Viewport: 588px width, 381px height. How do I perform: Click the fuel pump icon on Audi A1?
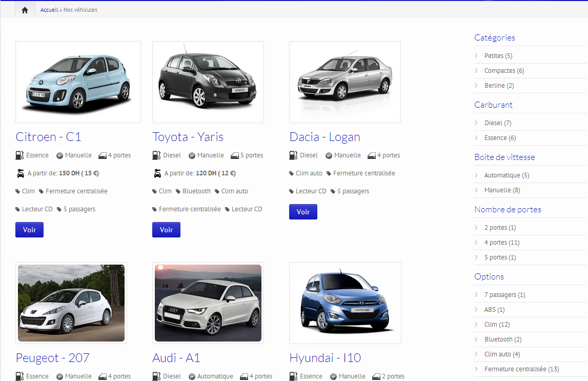[156, 376]
